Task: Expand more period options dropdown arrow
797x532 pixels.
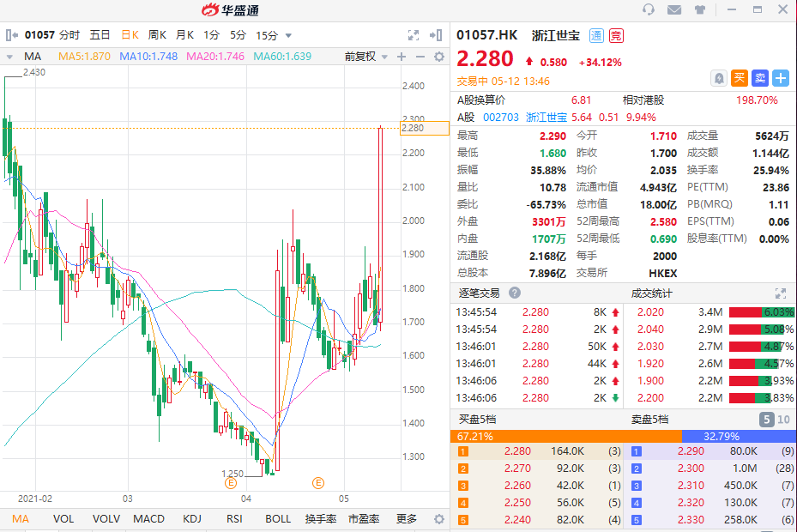Action: tap(288, 35)
